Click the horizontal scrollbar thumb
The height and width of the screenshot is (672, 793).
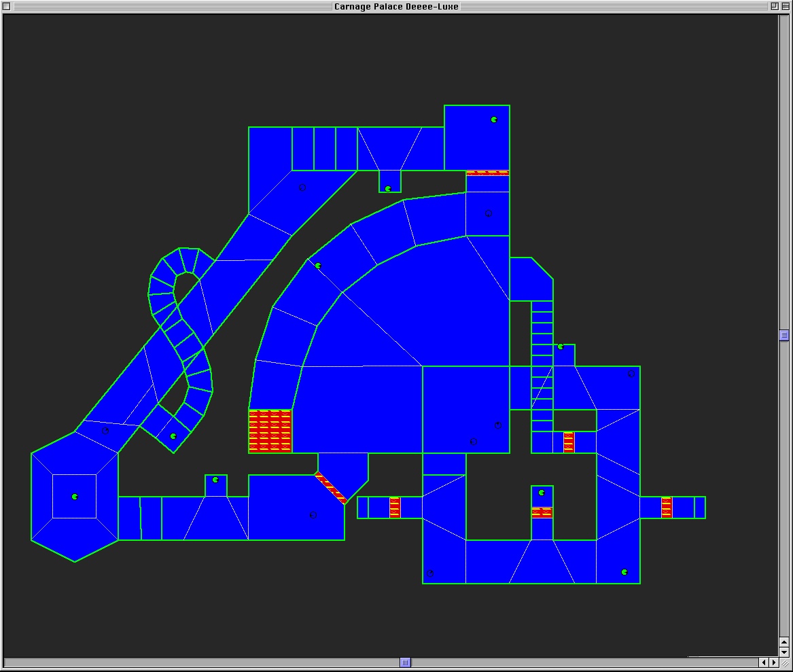pyautogui.click(x=405, y=662)
